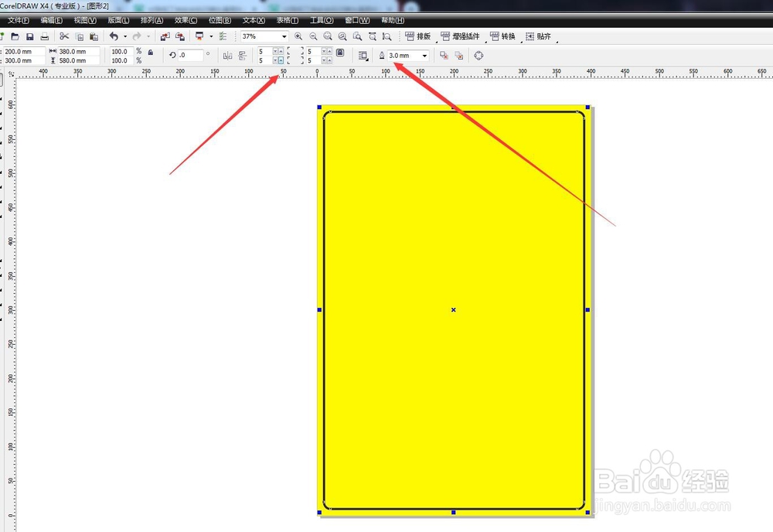Open the 效果(C) menu

click(186, 20)
